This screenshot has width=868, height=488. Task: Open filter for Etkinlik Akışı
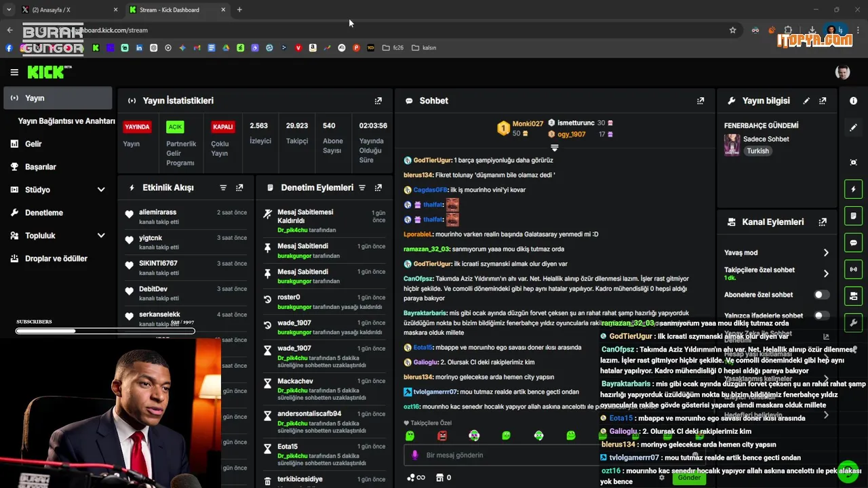point(223,188)
